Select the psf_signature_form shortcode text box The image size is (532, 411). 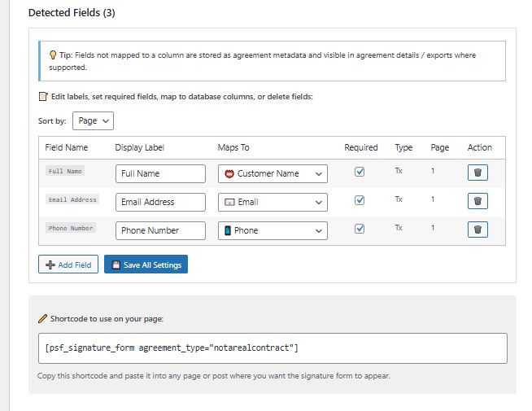click(x=272, y=348)
